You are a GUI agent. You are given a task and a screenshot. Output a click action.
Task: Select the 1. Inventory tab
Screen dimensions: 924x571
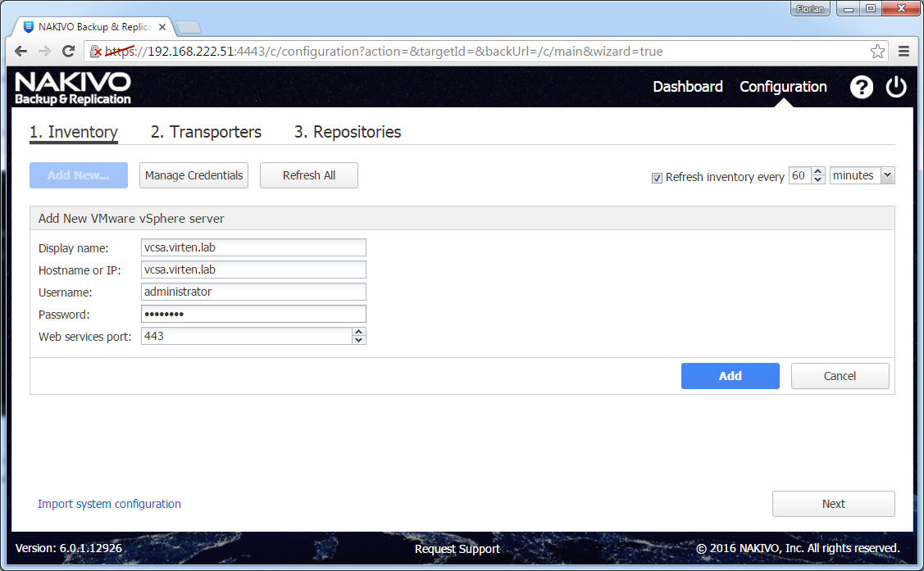coord(74,132)
